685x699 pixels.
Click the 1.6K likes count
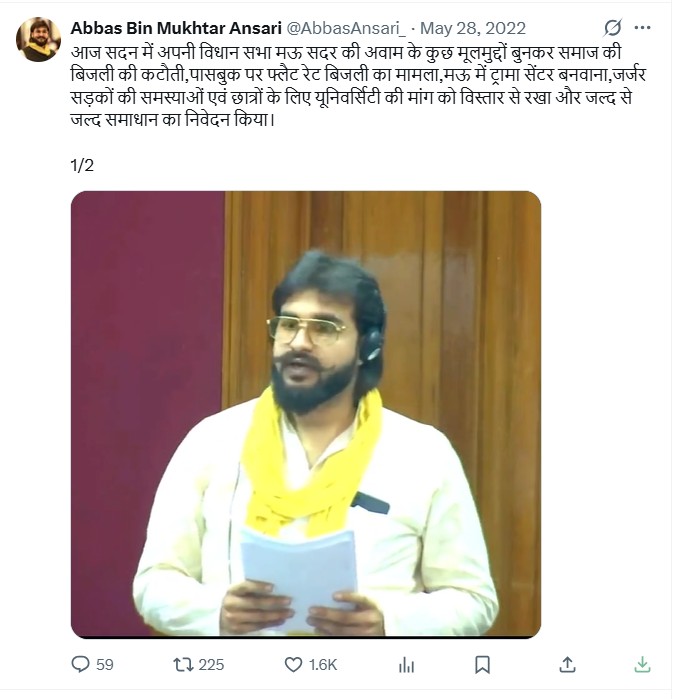323,665
